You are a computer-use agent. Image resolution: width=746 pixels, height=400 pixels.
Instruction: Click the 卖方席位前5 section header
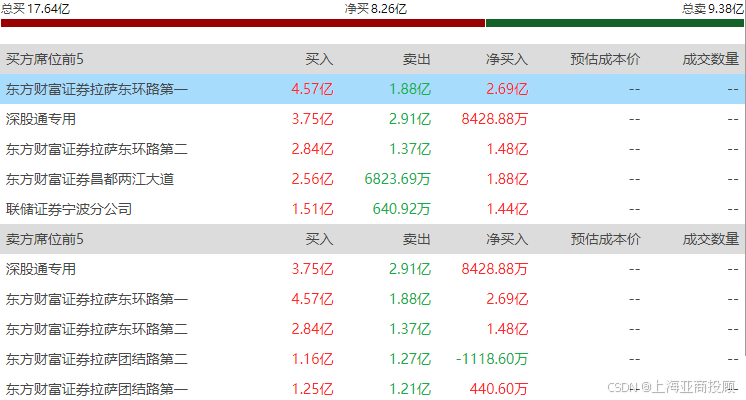click(x=45, y=239)
